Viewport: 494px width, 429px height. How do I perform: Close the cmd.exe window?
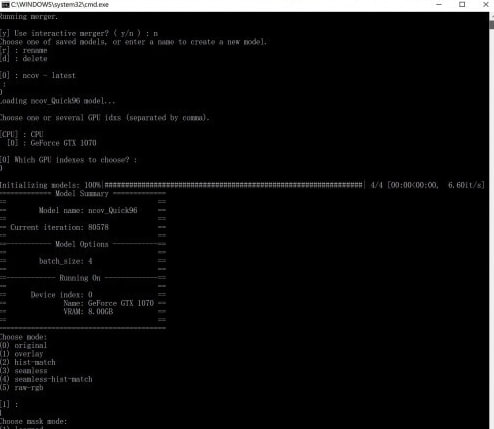pos(486,5)
